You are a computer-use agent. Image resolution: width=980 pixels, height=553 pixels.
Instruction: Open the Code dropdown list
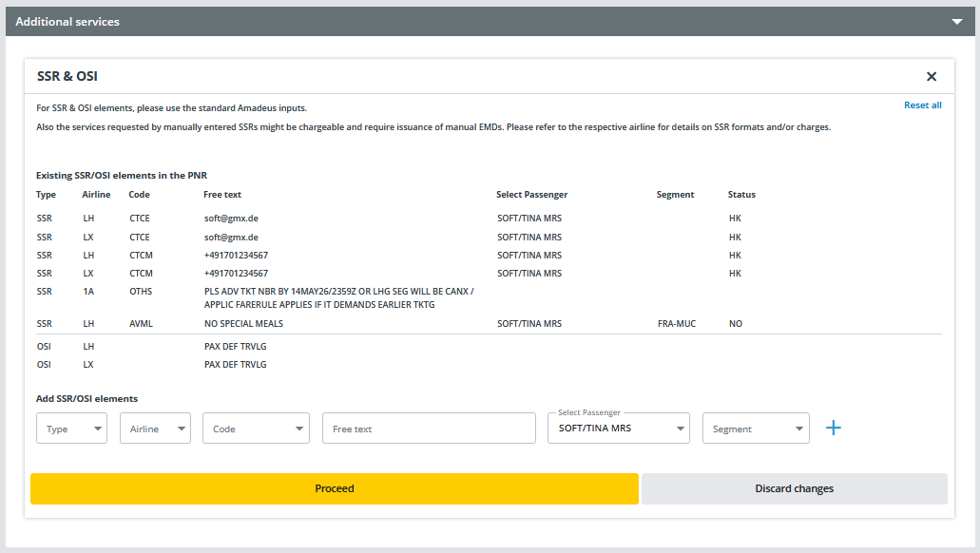(x=256, y=429)
